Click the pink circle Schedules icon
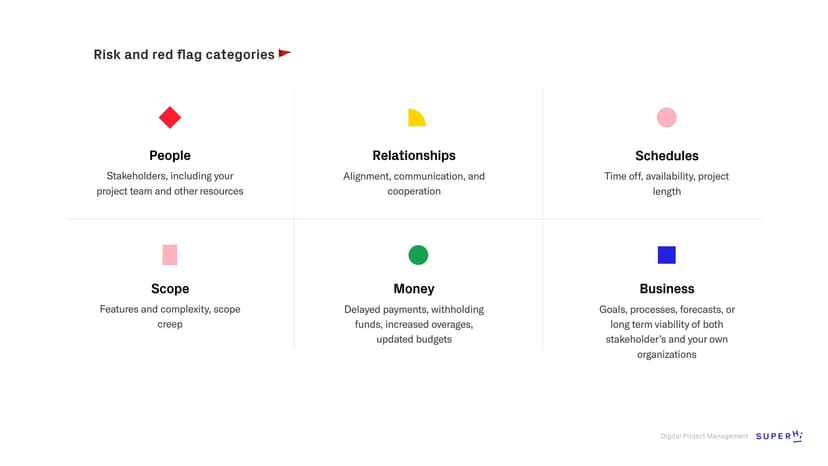This screenshot has width=828, height=466. 666,118
